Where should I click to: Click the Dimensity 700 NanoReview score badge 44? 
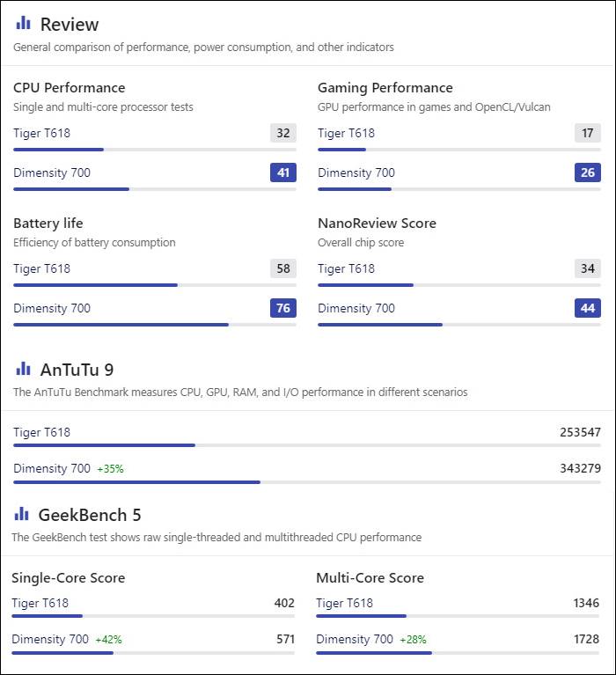(x=587, y=308)
